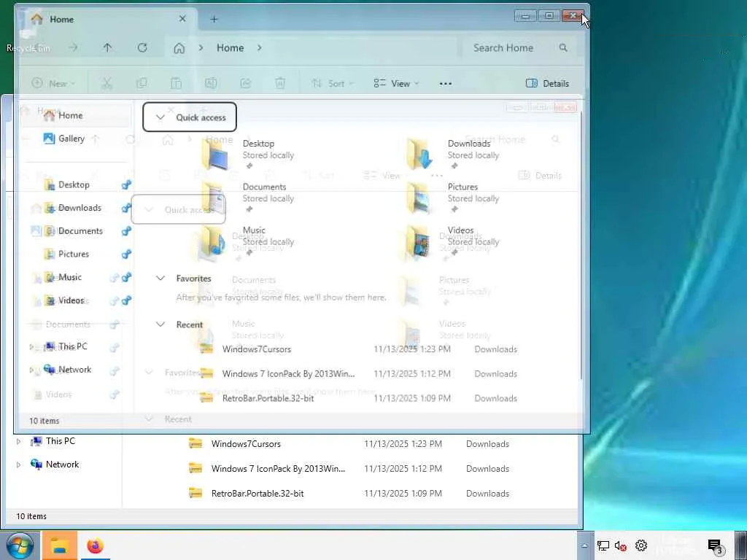Image resolution: width=747 pixels, height=560 pixels.
Task: Open notification center tray icon
Action: (715, 547)
